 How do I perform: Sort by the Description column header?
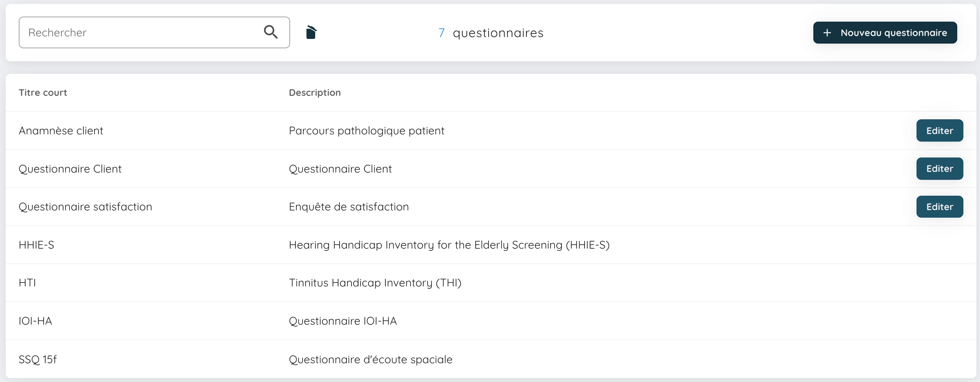coord(315,92)
